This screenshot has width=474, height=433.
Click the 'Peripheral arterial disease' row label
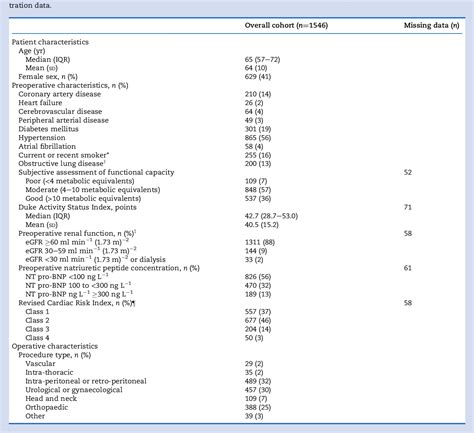[64, 120]
